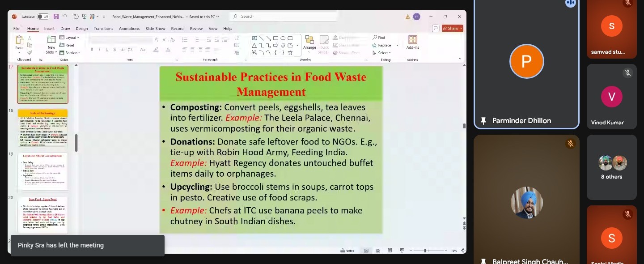The width and height of the screenshot is (644, 264).
Task: Click the zoom slider in status bar
Action: tap(425, 251)
